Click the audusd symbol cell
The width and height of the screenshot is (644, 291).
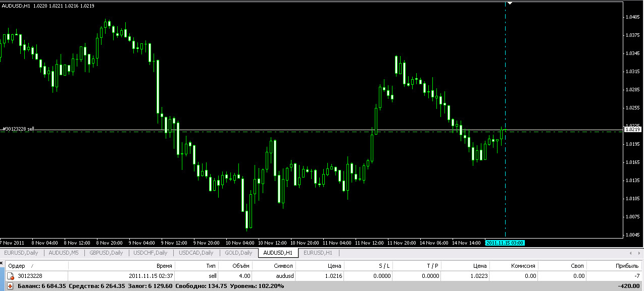[x=285, y=276]
